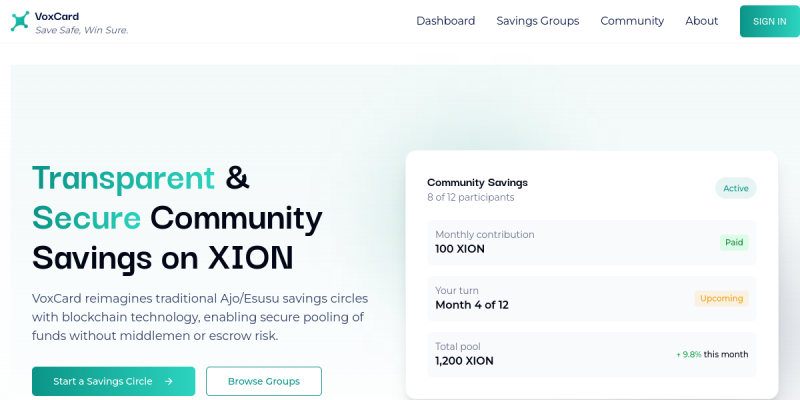Viewport: 800px width, 400px height.
Task: Click the VoxCard brand name text
Action: [57, 16]
